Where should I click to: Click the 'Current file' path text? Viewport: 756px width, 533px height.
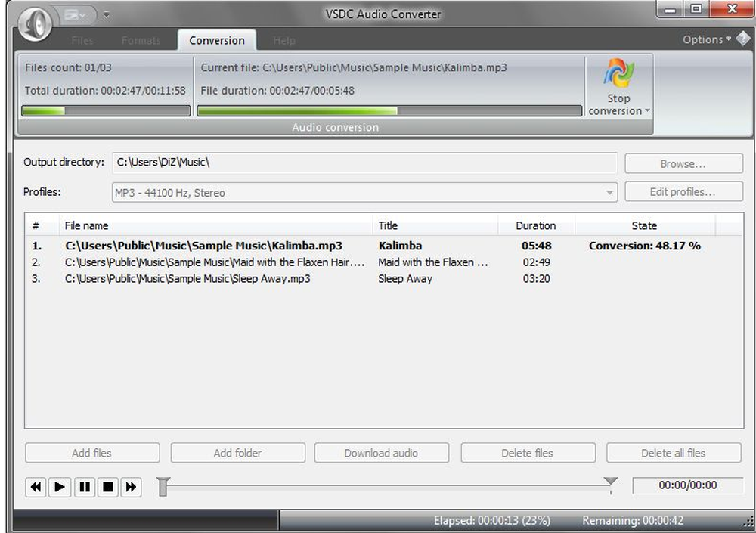pos(354,67)
